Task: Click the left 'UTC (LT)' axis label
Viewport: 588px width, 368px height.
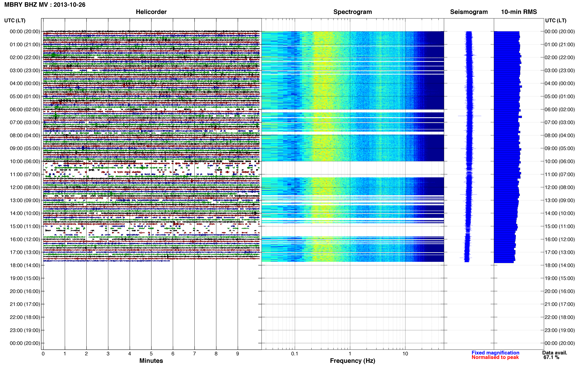Action: tap(15, 20)
